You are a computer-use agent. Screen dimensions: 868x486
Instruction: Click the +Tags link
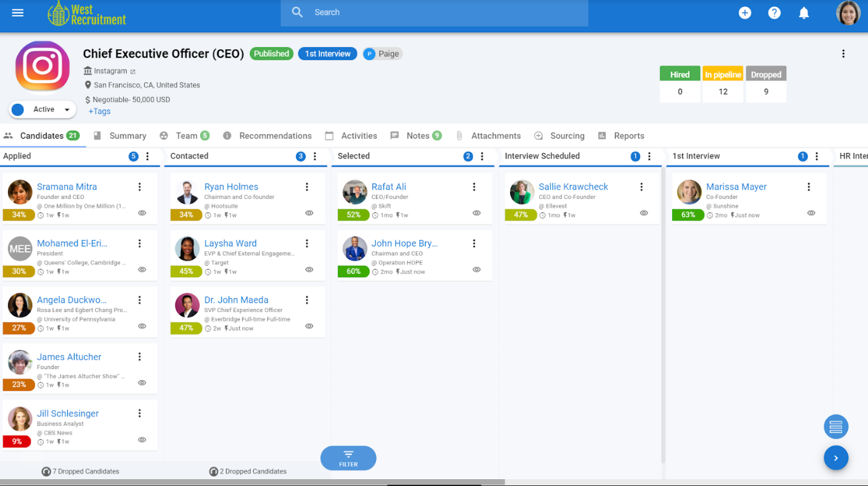tap(99, 112)
